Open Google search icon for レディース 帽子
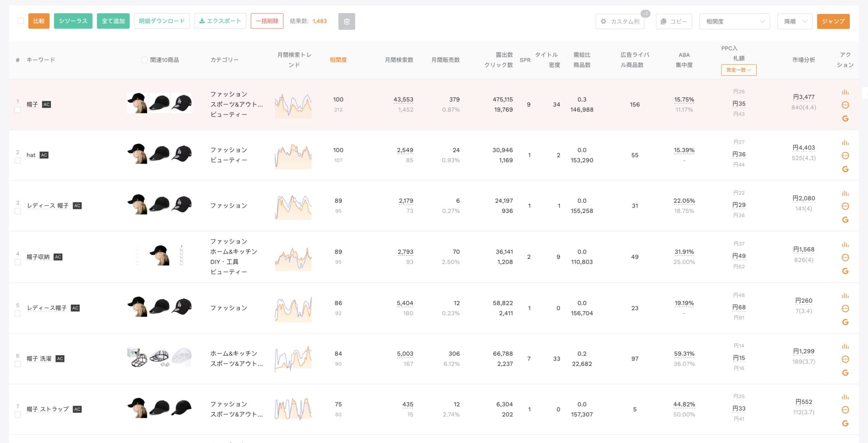868x443 pixels. (845, 220)
